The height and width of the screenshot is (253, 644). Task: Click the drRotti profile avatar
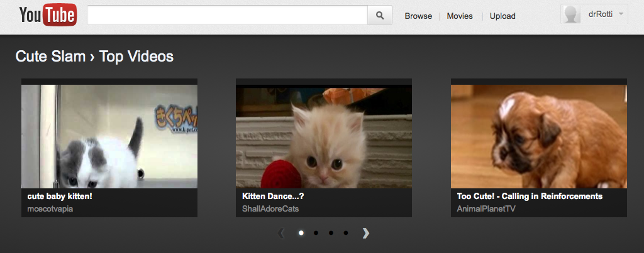(572, 14)
